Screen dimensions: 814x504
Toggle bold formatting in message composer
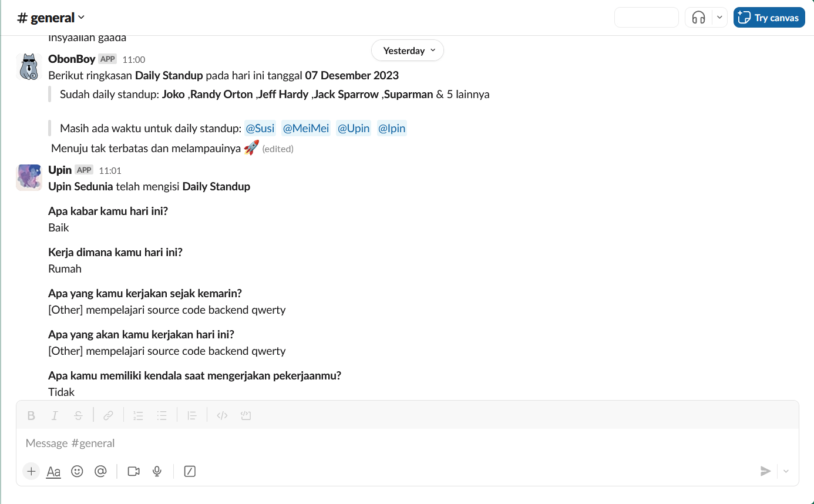[31, 416]
